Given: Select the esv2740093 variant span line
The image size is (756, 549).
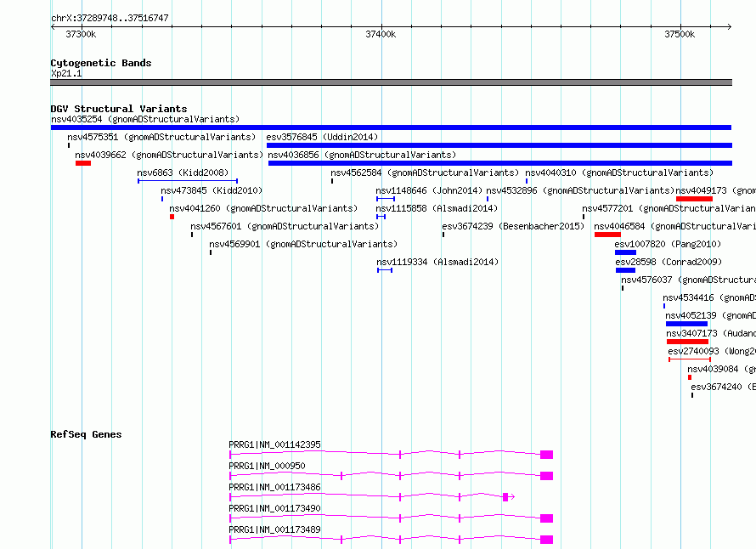Looking at the screenshot, I should coord(690,359).
